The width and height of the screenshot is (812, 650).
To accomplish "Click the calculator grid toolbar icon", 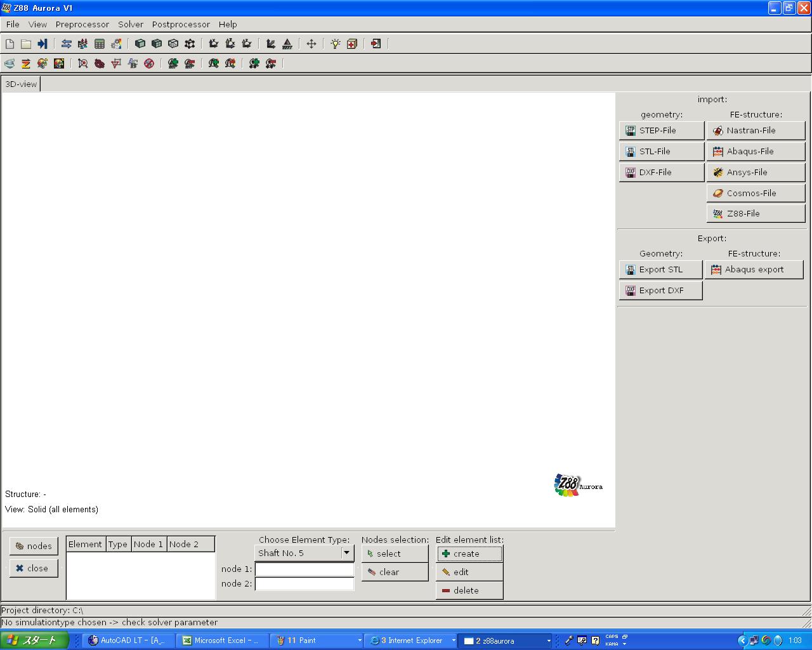I will tap(100, 44).
